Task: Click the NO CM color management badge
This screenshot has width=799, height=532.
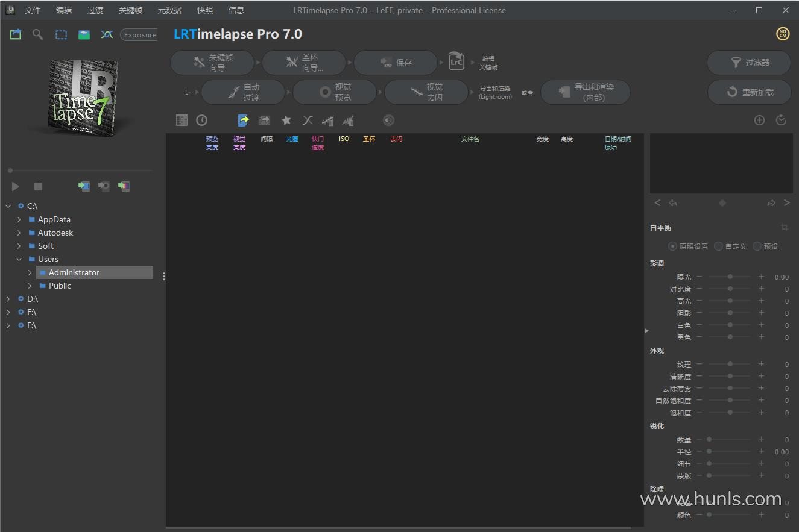Action: pos(783,34)
